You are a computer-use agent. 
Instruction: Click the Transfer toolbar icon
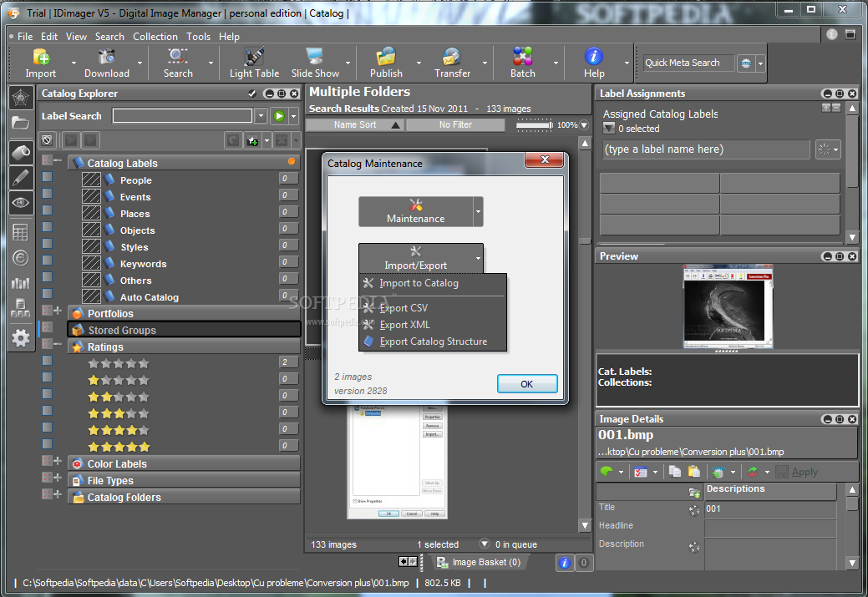coord(452,63)
